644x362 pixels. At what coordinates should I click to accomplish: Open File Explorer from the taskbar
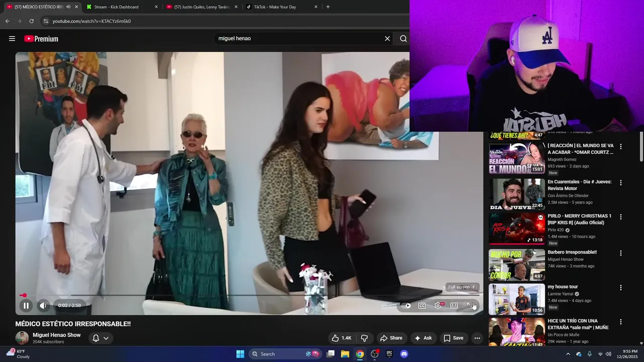tap(345, 354)
